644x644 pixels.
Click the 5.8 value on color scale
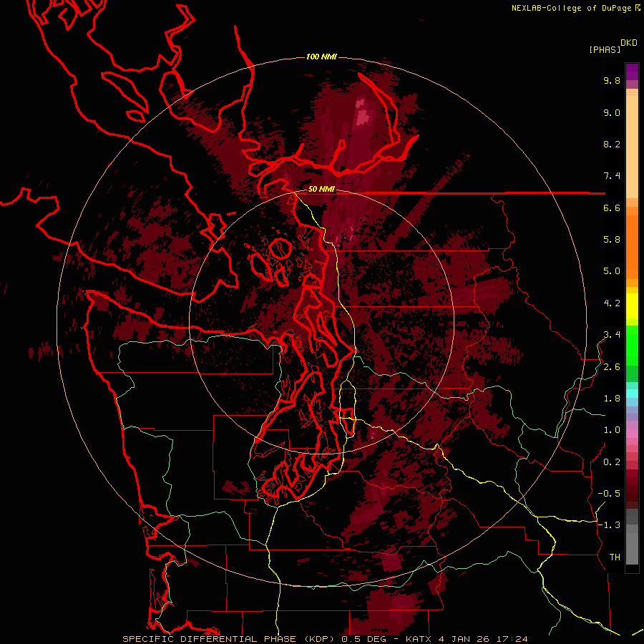click(612, 240)
